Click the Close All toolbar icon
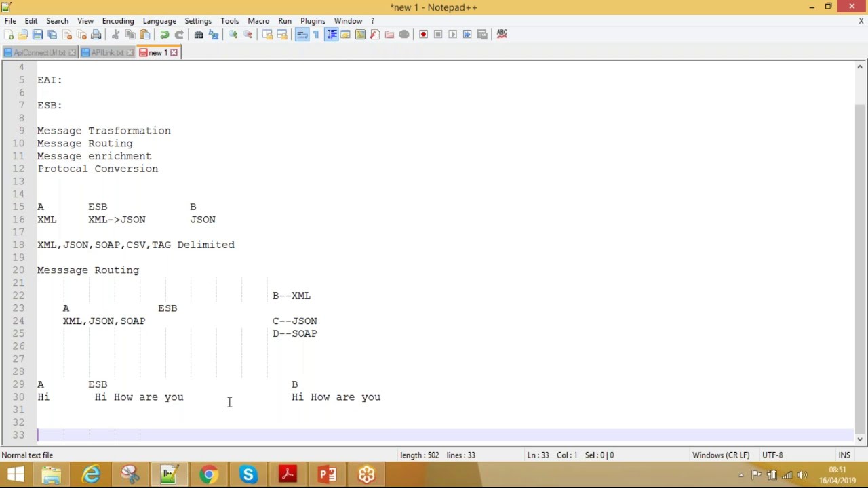868x488 pixels. tap(81, 34)
